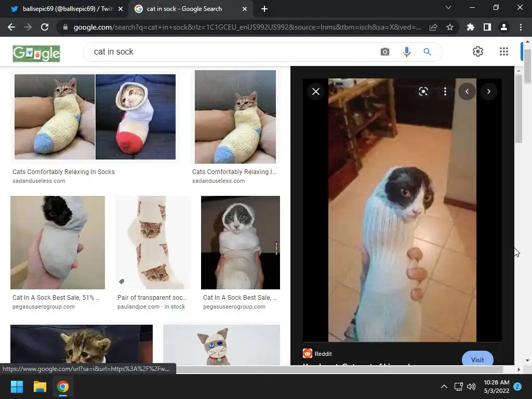Expand the tab search dropdown
The width and height of the screenshot is (532, 399).
[448, 7]
